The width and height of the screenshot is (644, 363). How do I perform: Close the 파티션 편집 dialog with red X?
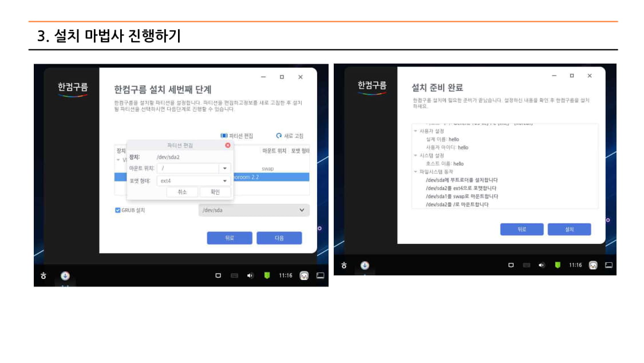pos(227,145)
